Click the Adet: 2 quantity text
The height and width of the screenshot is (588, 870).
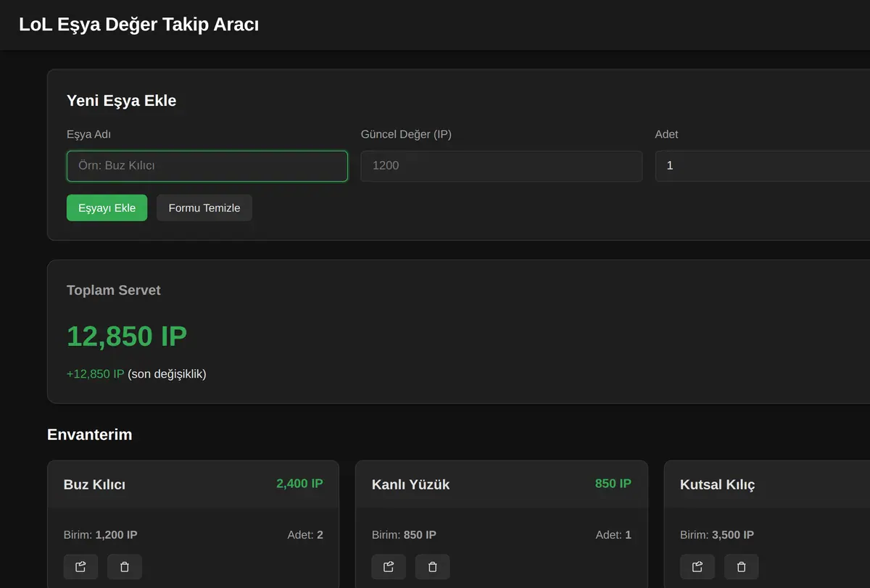(x=305, y=535)
